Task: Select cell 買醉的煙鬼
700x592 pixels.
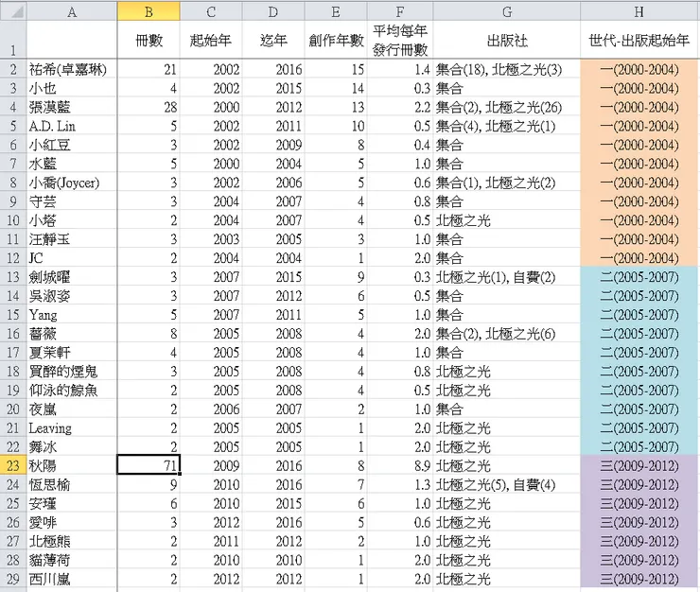Action: point(72,371)
